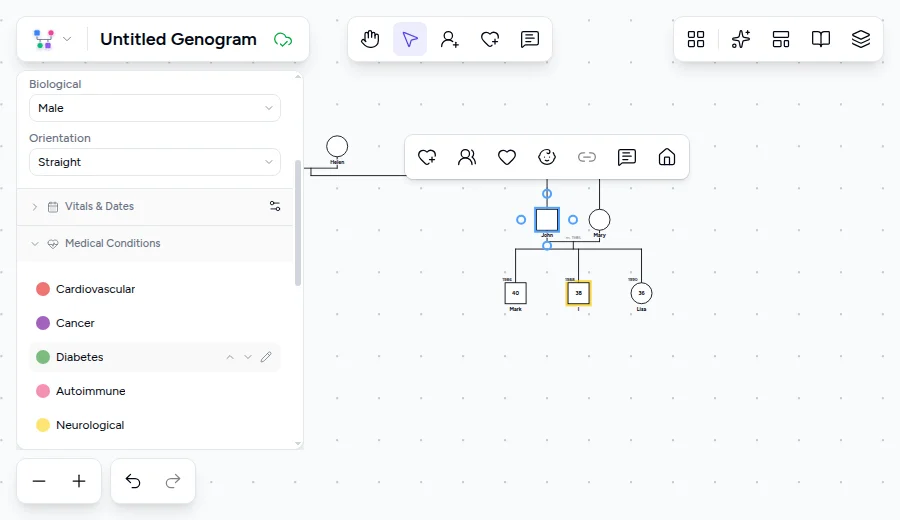The width and height of the screenshot is (900, 520).
Task: Open Vitals & Dates settings sliders icon
Action: point(275,206)
